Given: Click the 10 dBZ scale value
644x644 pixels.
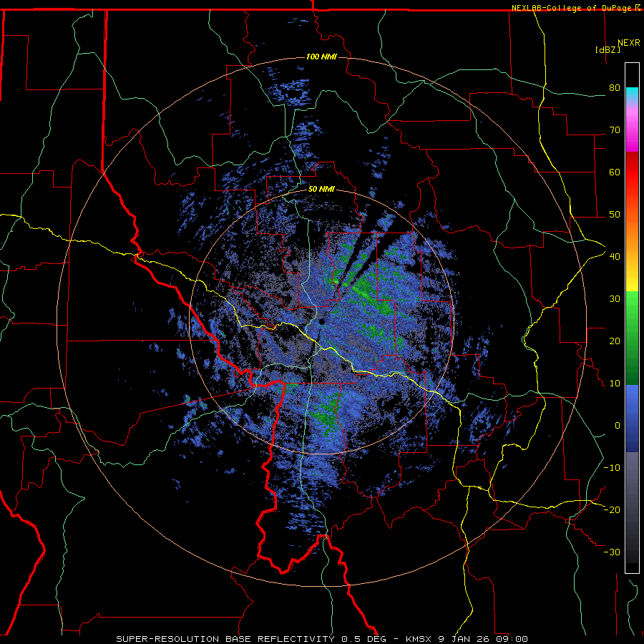Looking at the screenshot, I should click(615, 384).
